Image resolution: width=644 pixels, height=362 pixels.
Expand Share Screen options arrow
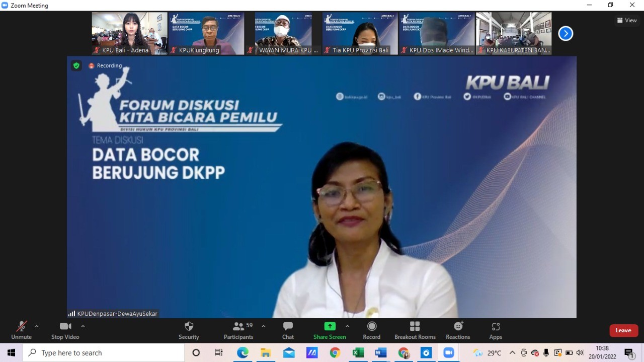click(347, 326)
